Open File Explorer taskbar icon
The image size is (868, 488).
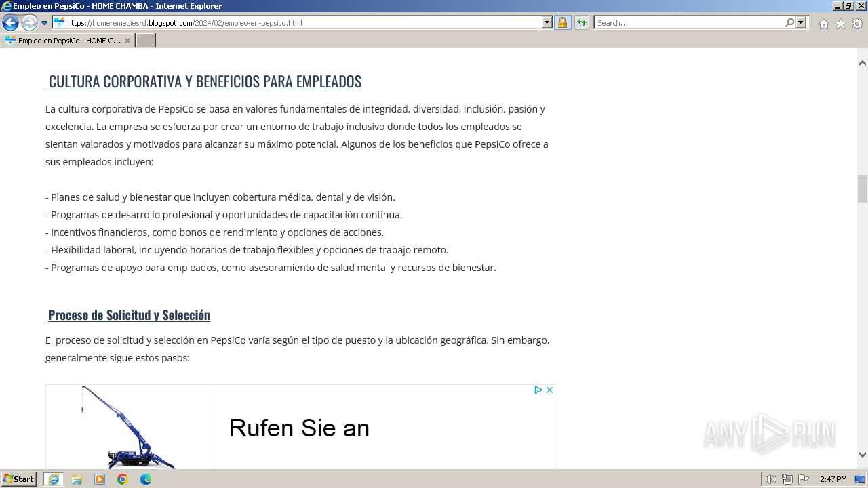77,479
